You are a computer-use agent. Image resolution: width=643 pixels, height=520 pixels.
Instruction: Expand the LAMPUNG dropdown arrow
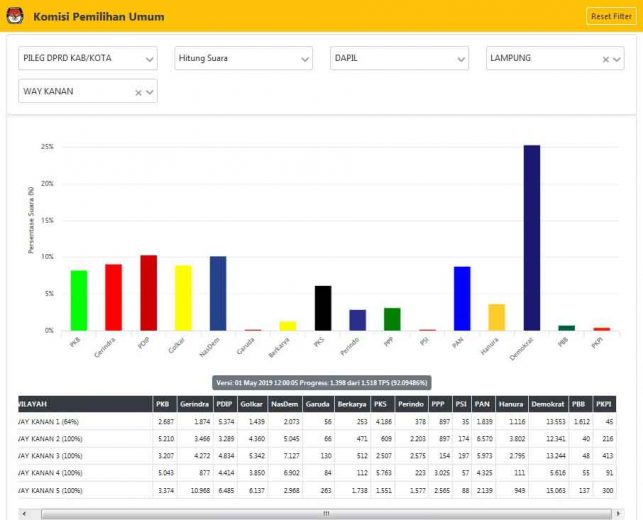coord(617,59)
